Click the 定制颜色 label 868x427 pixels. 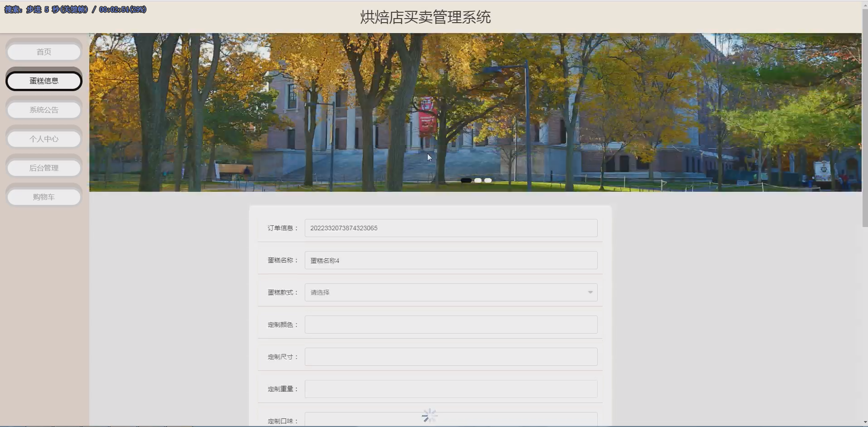click(x=283, y=325)
